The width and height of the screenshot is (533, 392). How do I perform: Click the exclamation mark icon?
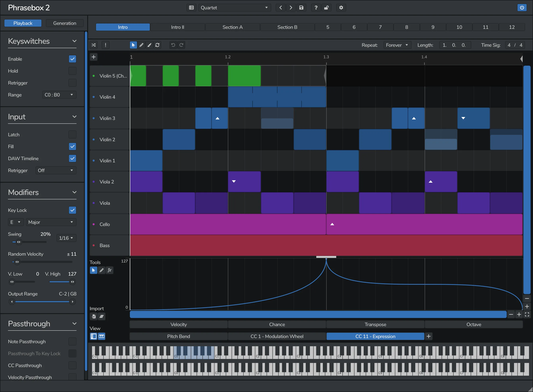click(105, 45)
